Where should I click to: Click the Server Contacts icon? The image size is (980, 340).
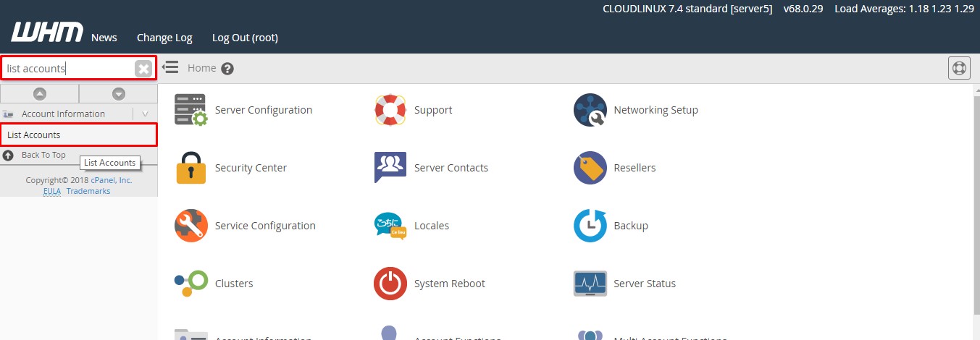click(390, 168)
